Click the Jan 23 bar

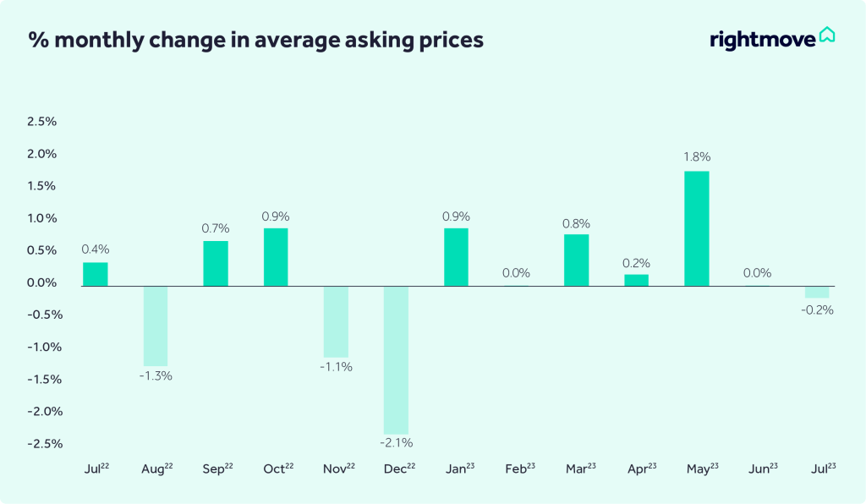point(456,257)
